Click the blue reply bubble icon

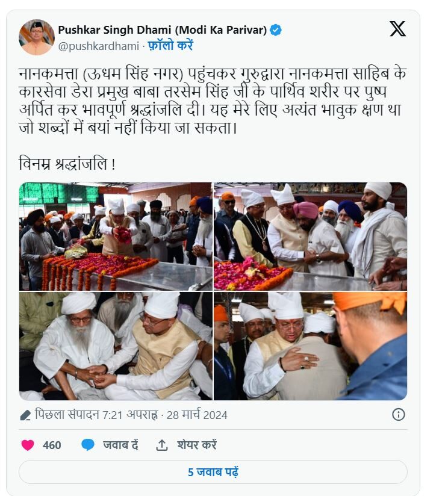point(88,445)
